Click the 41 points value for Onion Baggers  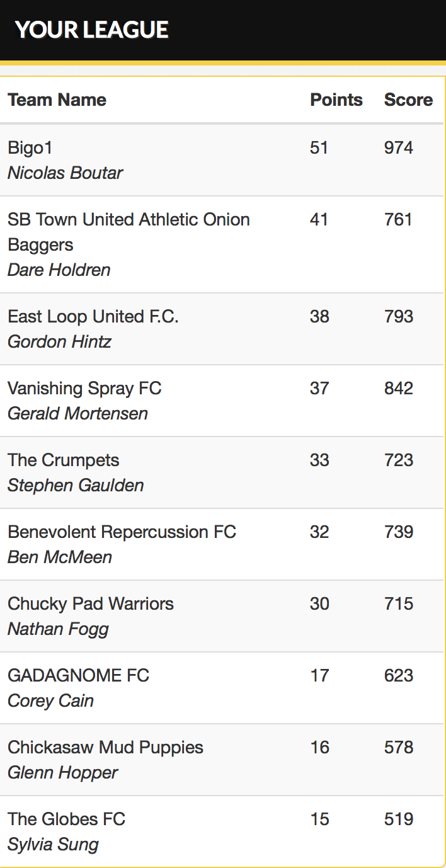point(319,219)
